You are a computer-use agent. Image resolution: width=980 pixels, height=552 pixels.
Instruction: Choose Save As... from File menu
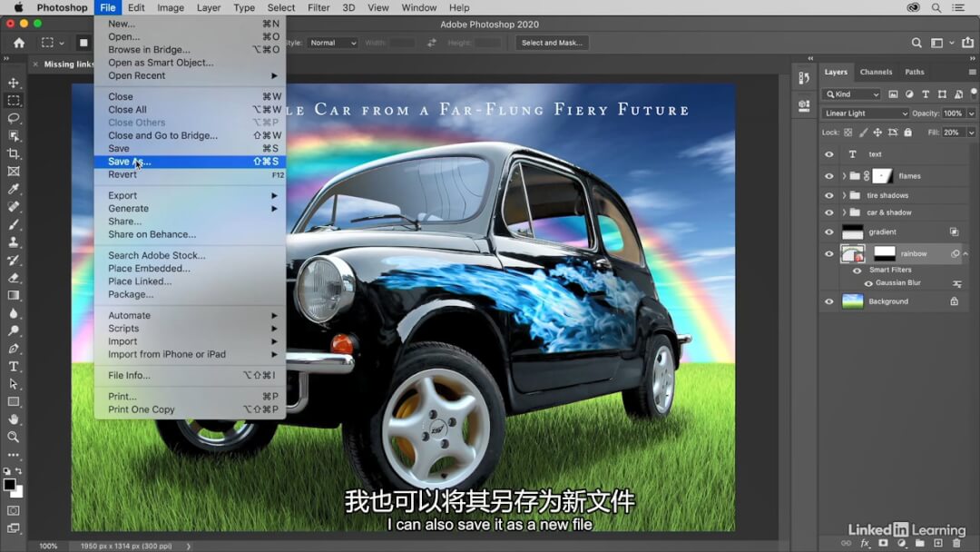[190, 162]
